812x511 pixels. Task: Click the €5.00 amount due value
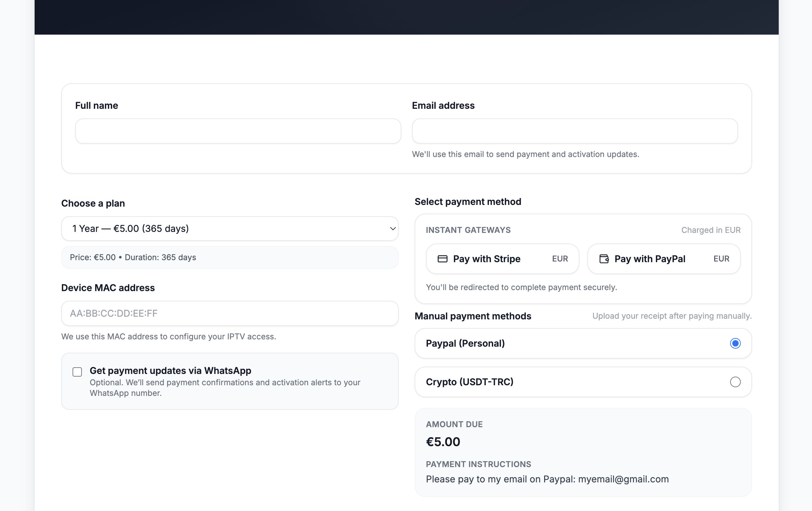(x=443, y=442)
